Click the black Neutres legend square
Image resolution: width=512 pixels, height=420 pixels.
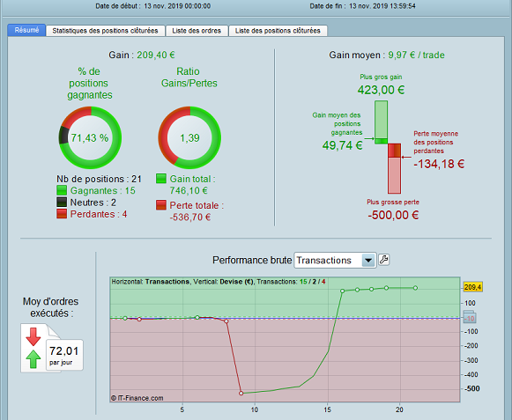tap(62, 202)
